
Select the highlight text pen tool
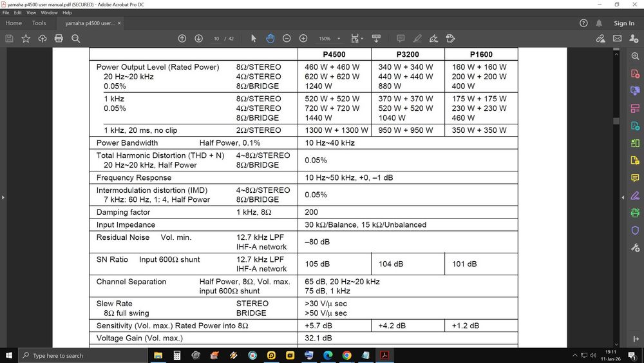417,39
